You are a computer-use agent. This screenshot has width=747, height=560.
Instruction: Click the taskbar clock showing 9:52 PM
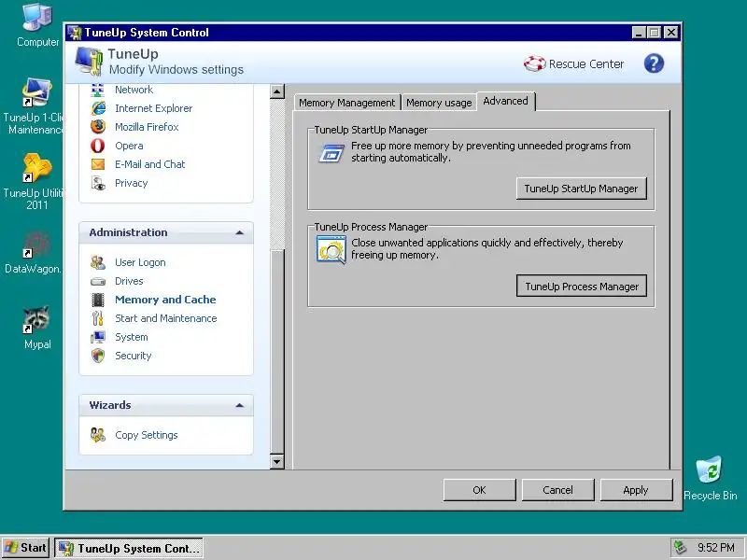click(x=716, y=548)
